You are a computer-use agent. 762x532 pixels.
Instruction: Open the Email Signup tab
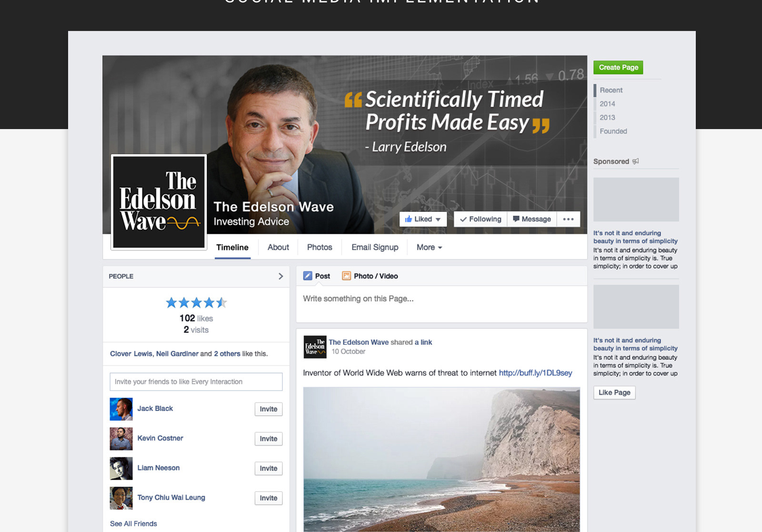375,247
